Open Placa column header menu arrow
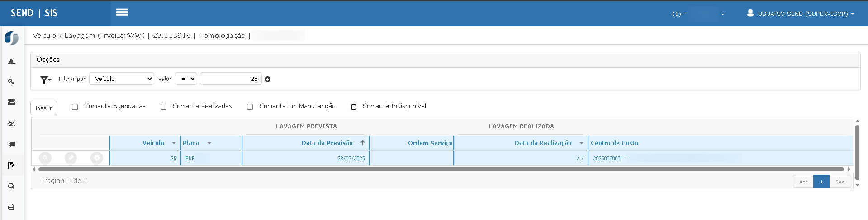Viewport: 868px width, 220px height. 209,143
